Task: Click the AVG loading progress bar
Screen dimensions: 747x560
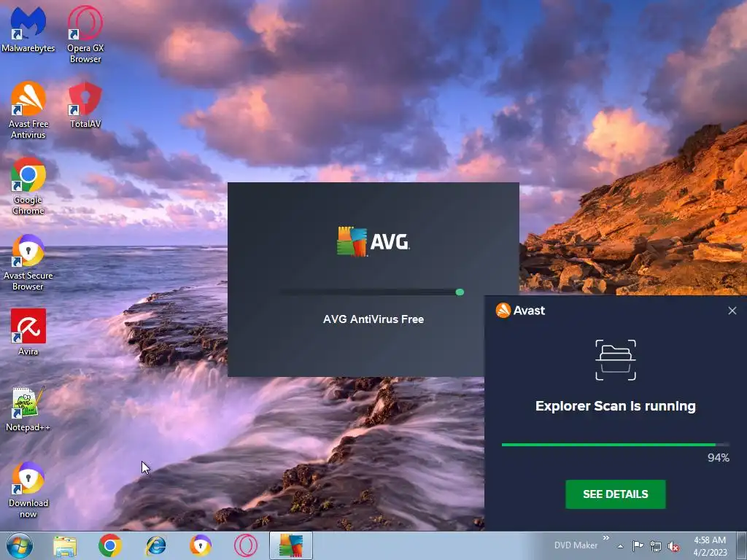Action: [x=372, y=292]
